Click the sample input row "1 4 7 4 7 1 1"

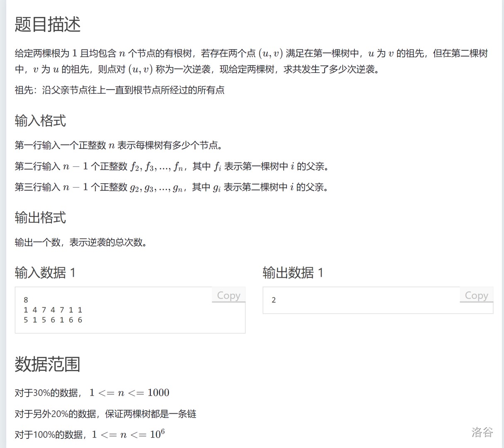coord(53,310)
